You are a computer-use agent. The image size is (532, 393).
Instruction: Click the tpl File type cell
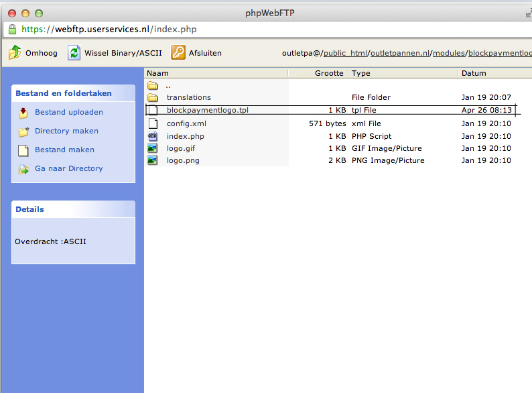(364, 110)
